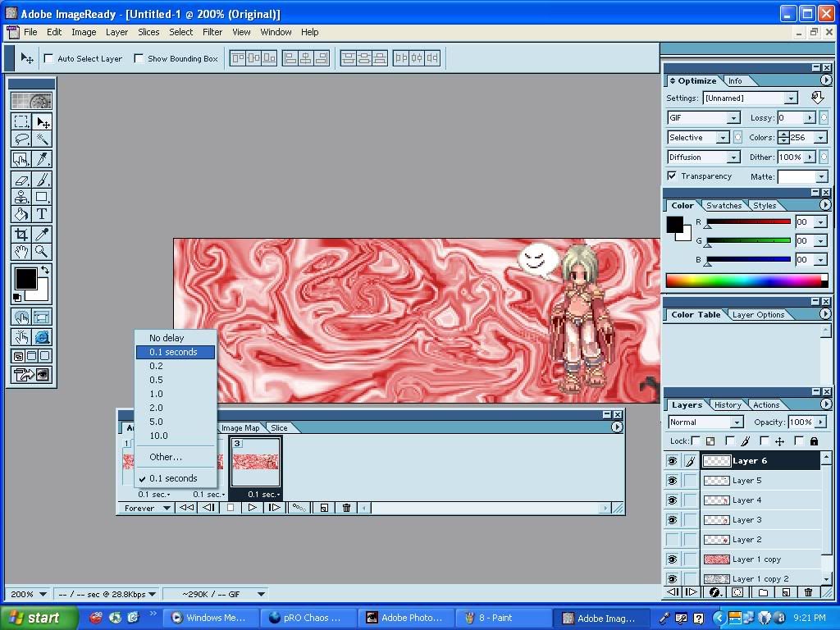Choose 0.2 delay in the popup menu
Screen dimensions: 840x630
click(176, 366)
